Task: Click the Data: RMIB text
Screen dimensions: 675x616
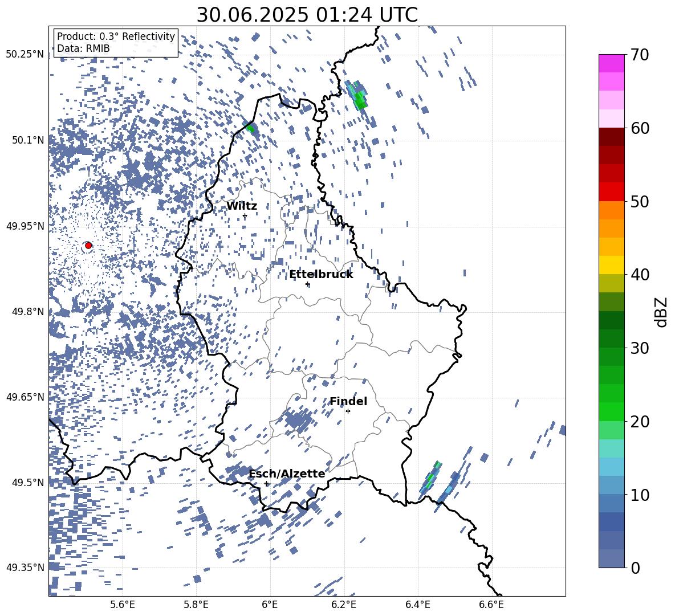Action: (83, 48)
